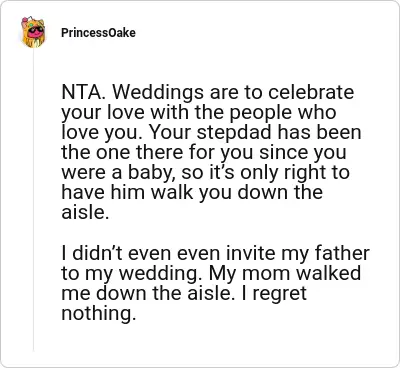Visit the PrincessOake username profile
400x368 pixels.
point(98,33)
